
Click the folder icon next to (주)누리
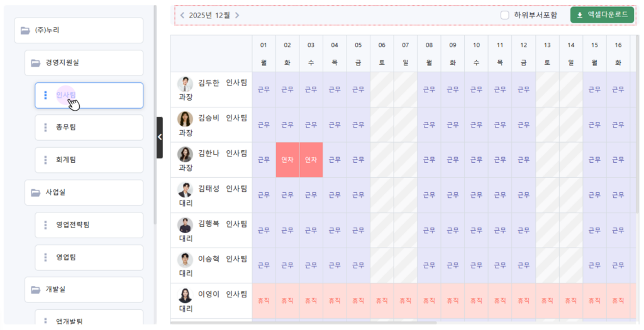click(25, 30)
